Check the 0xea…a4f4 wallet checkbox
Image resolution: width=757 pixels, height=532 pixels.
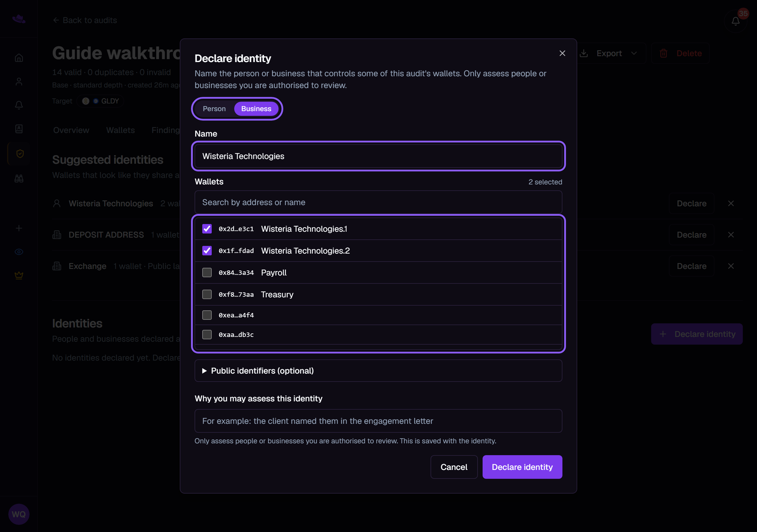point(207,315)
